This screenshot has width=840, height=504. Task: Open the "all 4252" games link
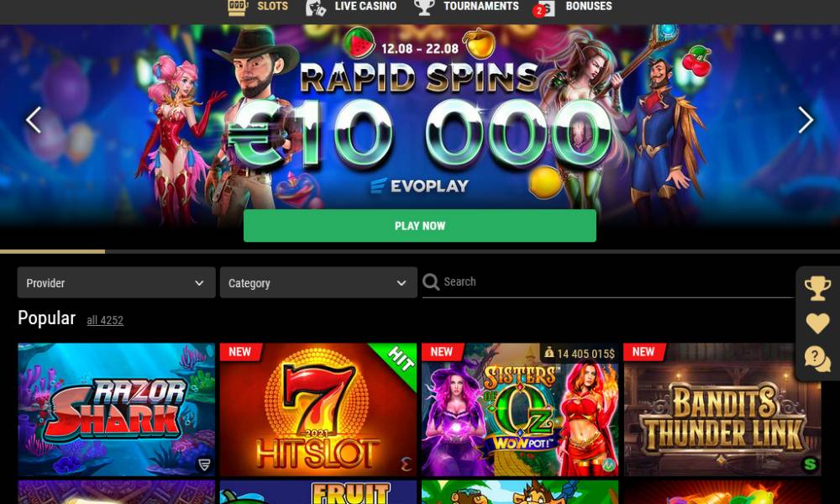105,320
